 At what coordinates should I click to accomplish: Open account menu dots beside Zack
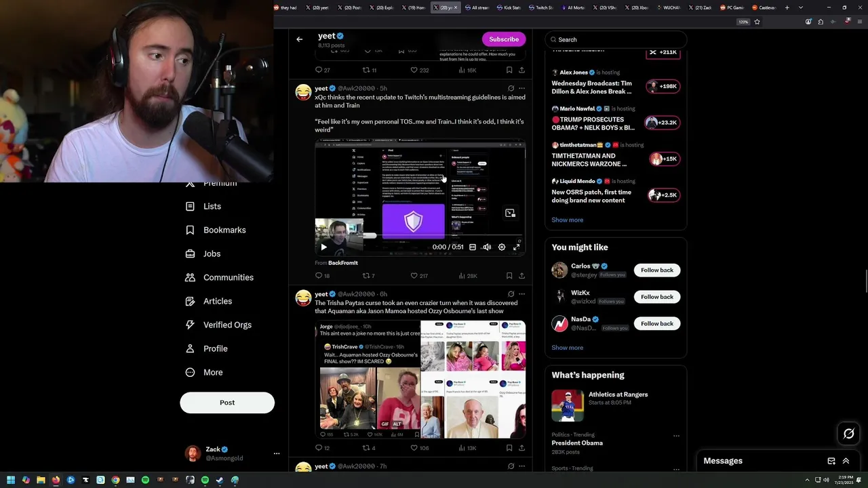[x=276, y=453]
